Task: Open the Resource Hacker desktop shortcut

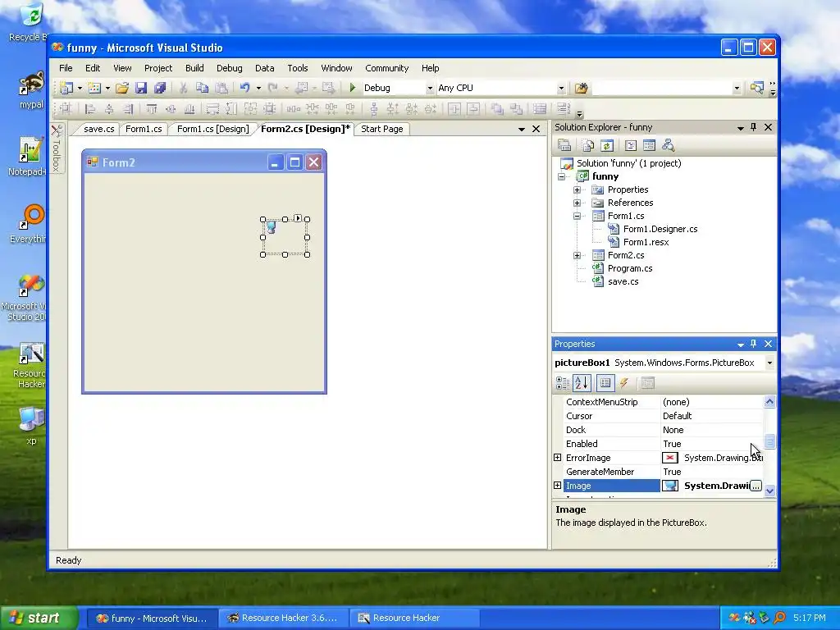Action: coord(31,365)
